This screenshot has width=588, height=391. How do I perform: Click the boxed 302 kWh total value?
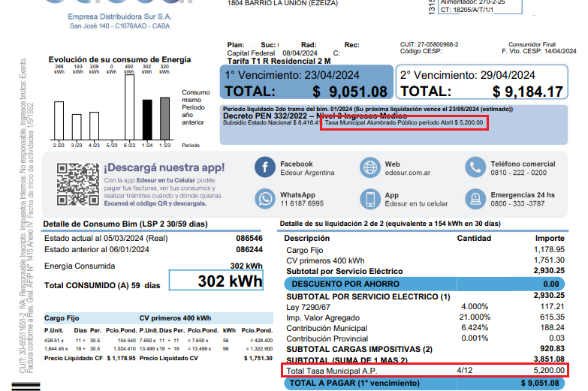[216, 281]
